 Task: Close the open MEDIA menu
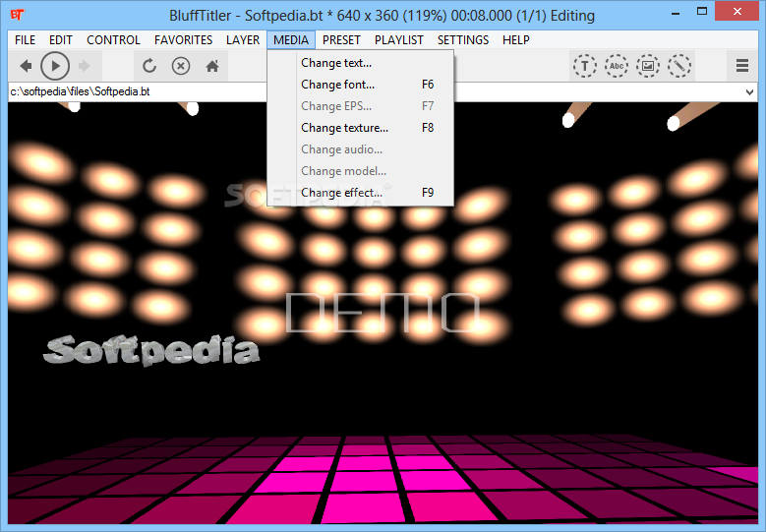tap(291, 40)
